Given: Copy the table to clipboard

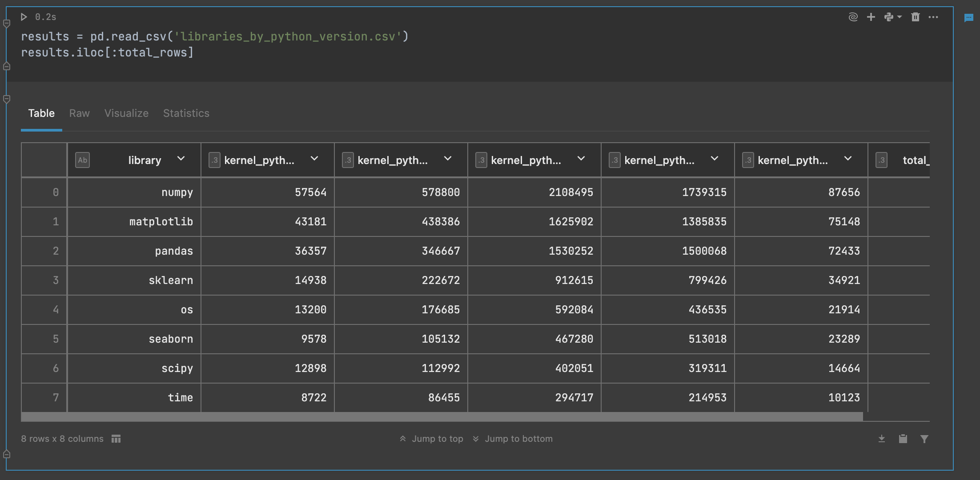Looking at the screenshot, I should 903,439.
